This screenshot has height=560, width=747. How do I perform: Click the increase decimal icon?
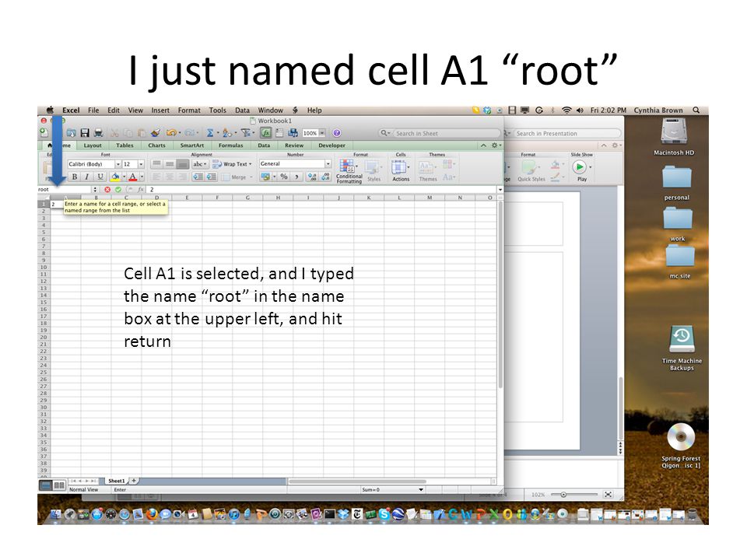pos(312,177)
